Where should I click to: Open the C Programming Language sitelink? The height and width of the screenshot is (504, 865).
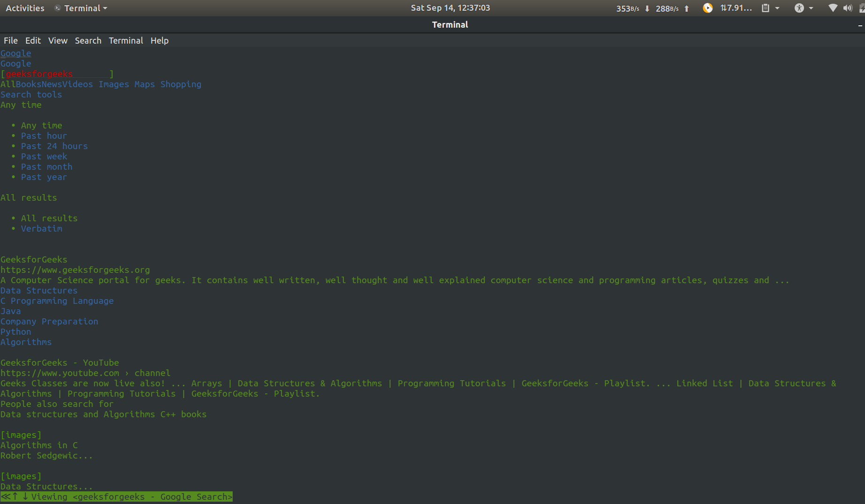point(57,301)
